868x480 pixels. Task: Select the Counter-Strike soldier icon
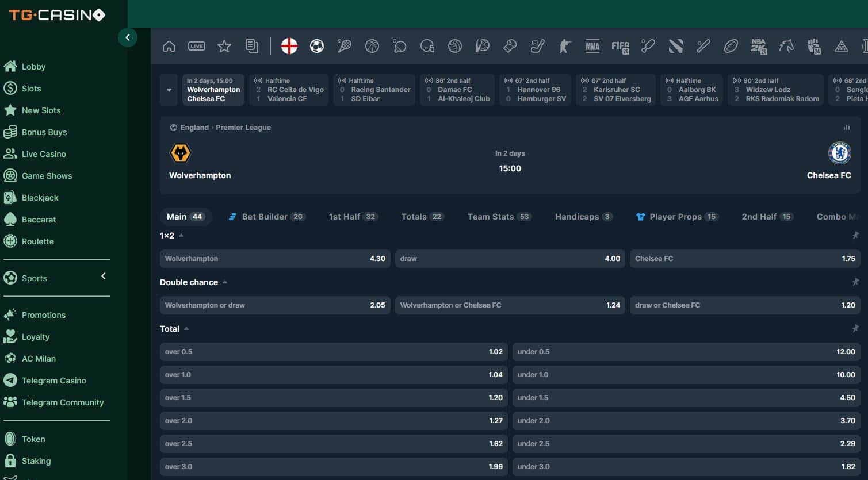click(x=565, y=46)
